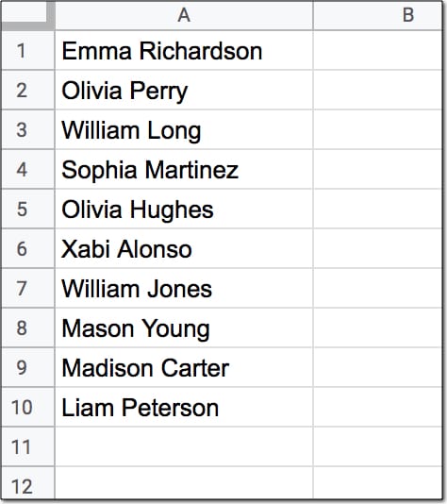Select row 1 header
This screenshot has width=447, height=504.
tap(27, 50)
